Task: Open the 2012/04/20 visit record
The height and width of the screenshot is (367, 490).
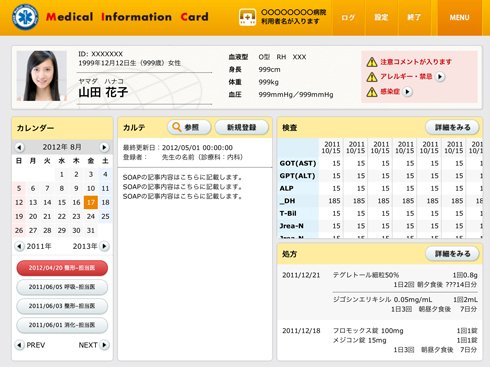Action: [62, 268]
